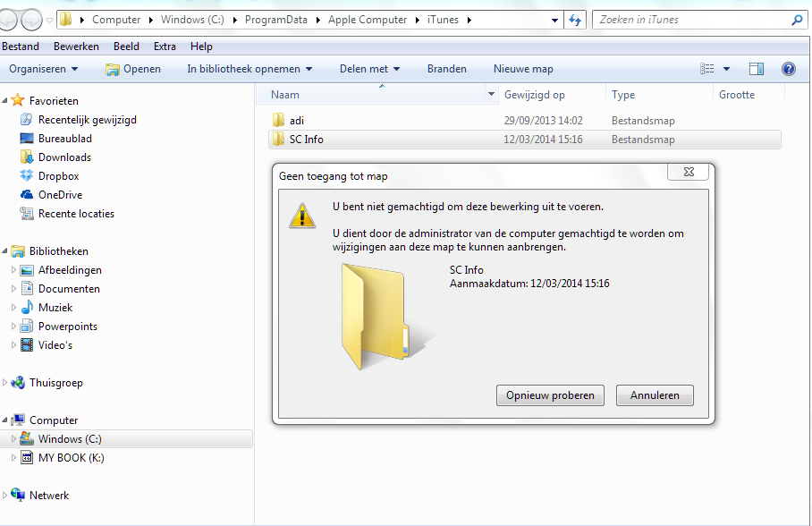Viewport: 812px width, 526px height.
Task: Open the Help question mark icon
Action: coord(788,69)
